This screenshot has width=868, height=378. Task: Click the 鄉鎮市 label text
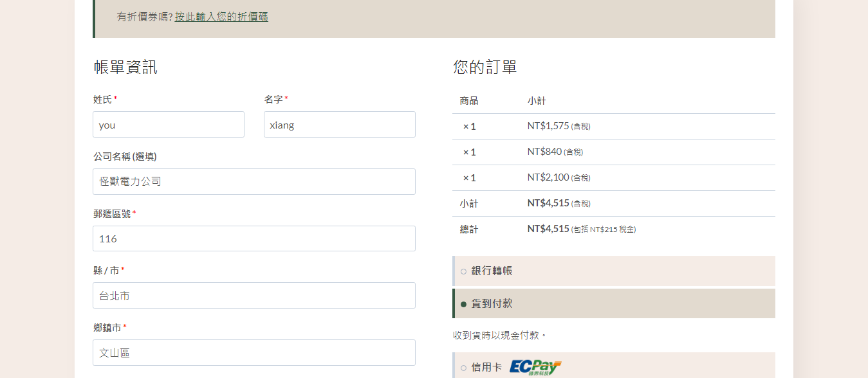pos(107,328)
